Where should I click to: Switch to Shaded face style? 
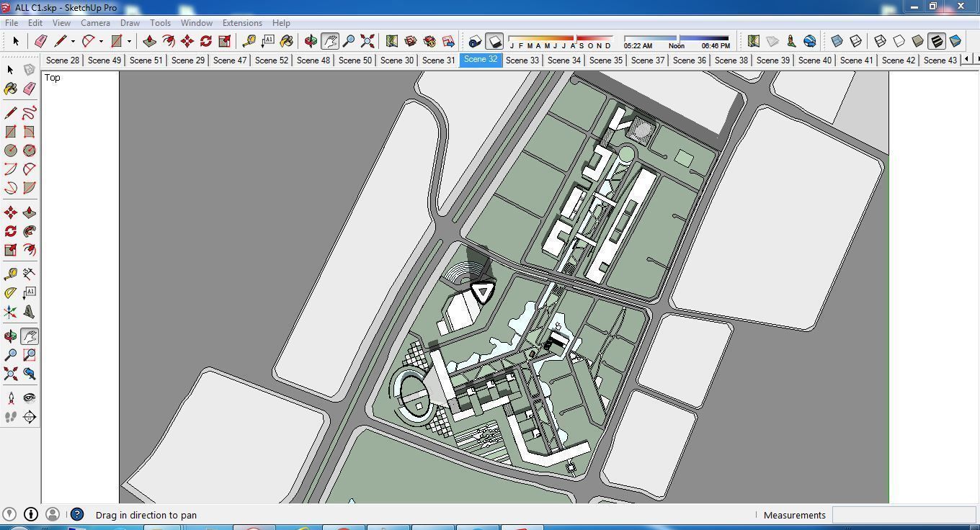pyautogui.click(x=918, y=41)
